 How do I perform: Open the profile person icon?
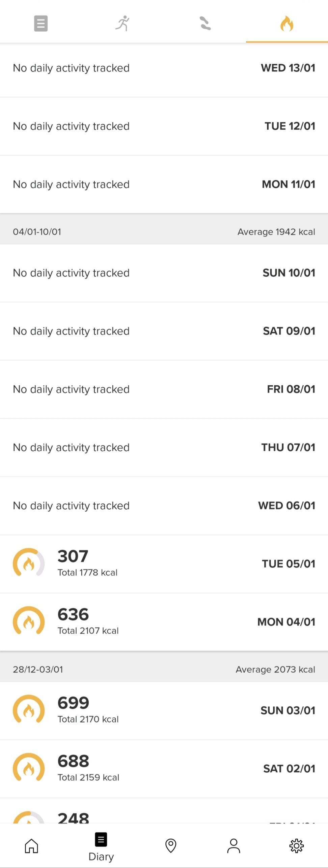click(234, 845)
